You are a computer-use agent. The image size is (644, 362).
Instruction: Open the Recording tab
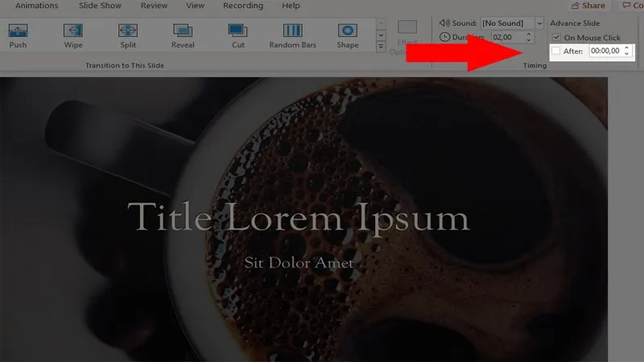242,6
